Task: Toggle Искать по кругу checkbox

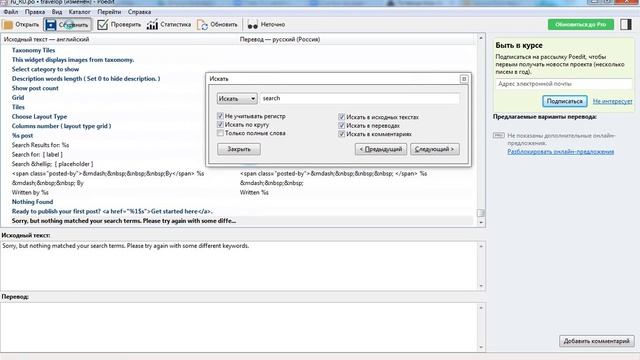Action: tap(220, 124)
